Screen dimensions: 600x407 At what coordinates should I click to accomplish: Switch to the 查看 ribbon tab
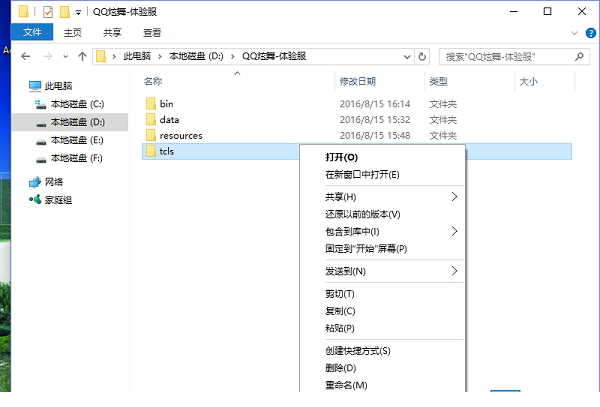152,33
